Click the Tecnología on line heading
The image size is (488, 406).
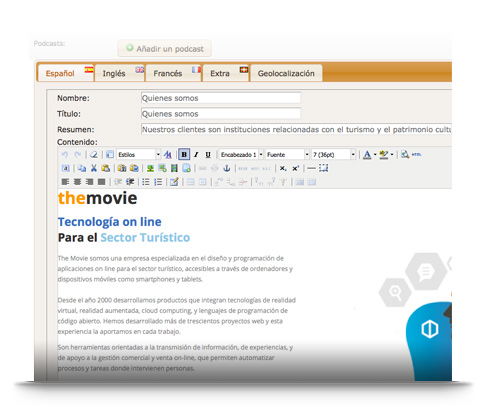click(x=110, y=222)
